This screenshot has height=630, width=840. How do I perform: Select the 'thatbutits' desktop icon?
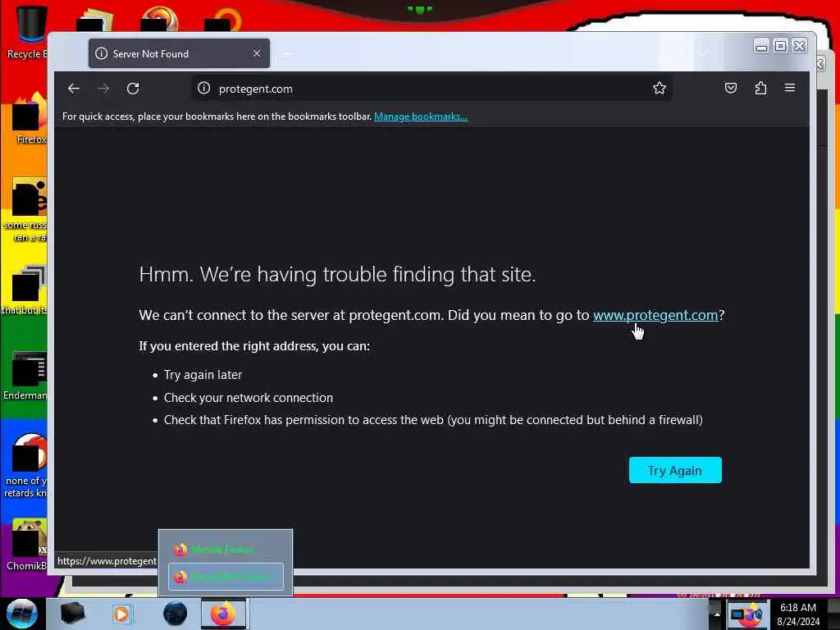tap(25, 290)
